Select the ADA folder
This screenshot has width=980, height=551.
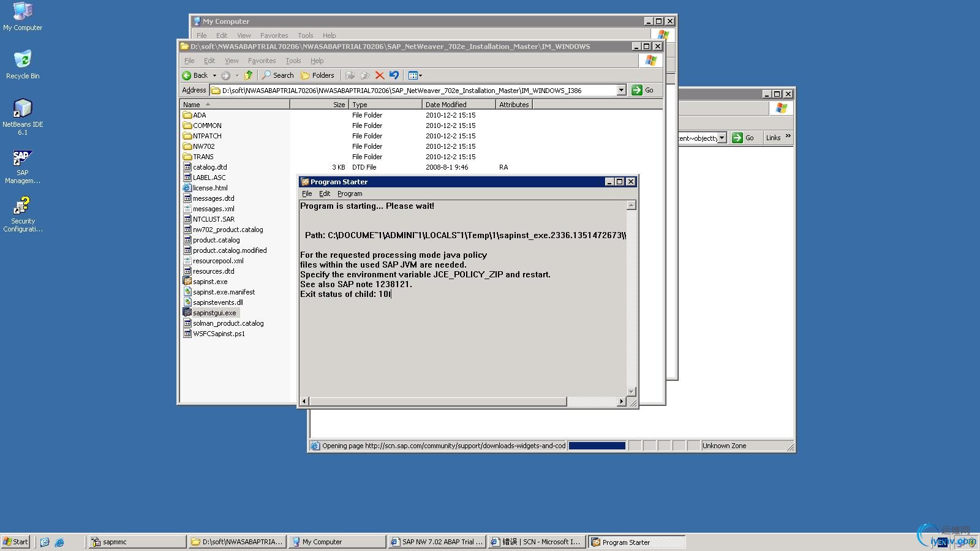tap(194, 115)
